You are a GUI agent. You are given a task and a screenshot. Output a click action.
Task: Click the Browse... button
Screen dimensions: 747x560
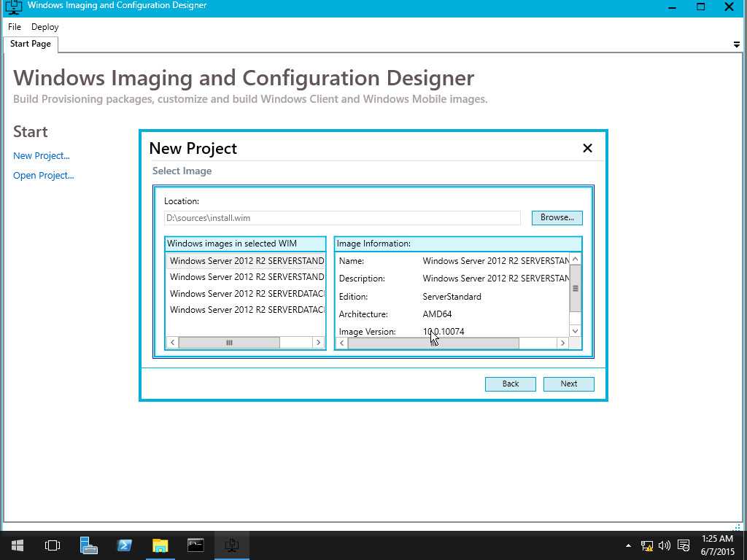point(557,217)
